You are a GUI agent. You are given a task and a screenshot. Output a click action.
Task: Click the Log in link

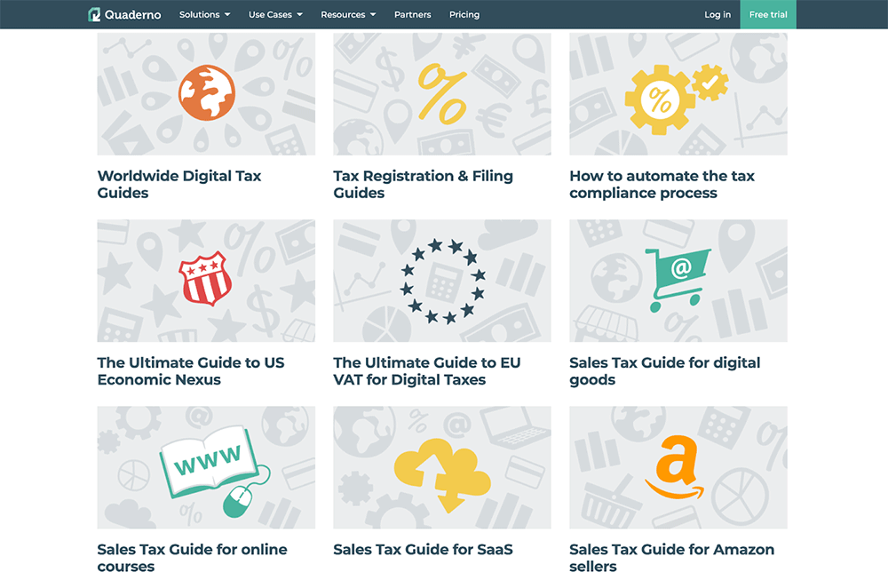pos(718,14)
